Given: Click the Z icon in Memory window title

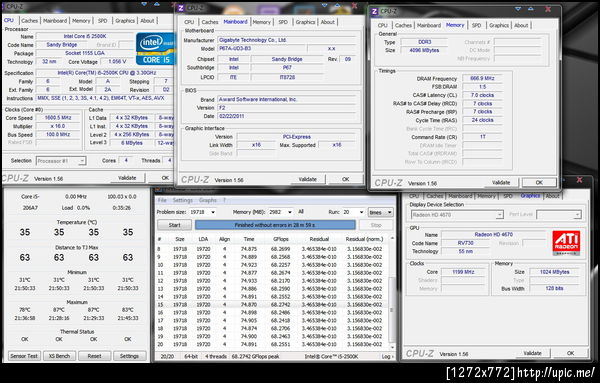Looking at the screenshot, I should tap(375, 11).
